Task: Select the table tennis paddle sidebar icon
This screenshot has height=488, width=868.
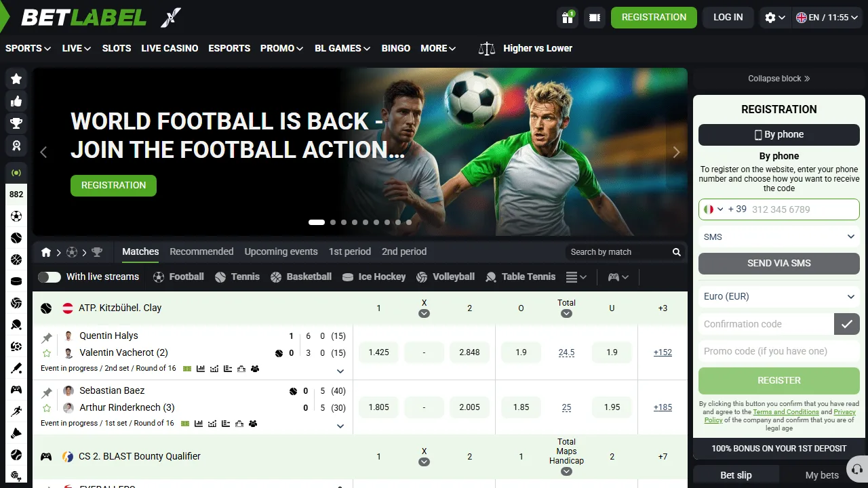Action: pyautogui.click(x=16, y=325)
